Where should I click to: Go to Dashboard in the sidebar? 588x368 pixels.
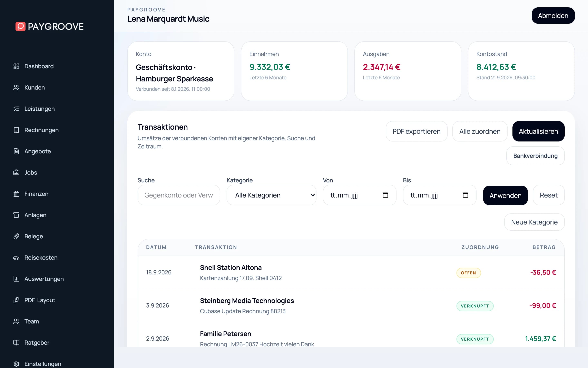pos(39,66)
